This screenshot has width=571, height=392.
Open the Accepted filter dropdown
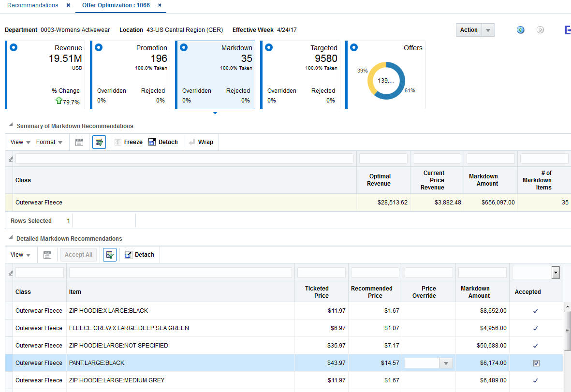pos(556,273)
